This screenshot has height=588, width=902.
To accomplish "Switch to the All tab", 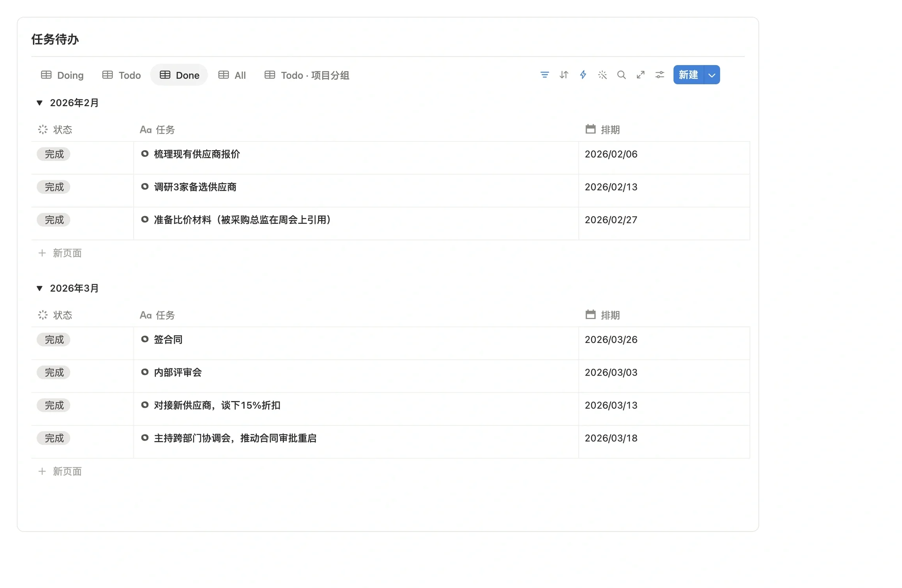I will (232, 75).
